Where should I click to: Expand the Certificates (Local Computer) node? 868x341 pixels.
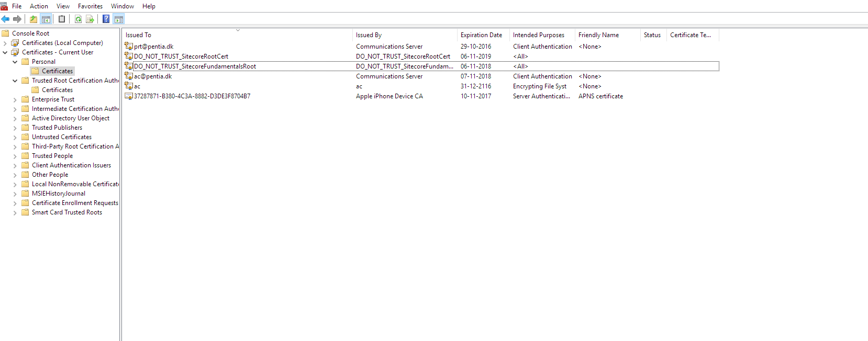[5, 43]
